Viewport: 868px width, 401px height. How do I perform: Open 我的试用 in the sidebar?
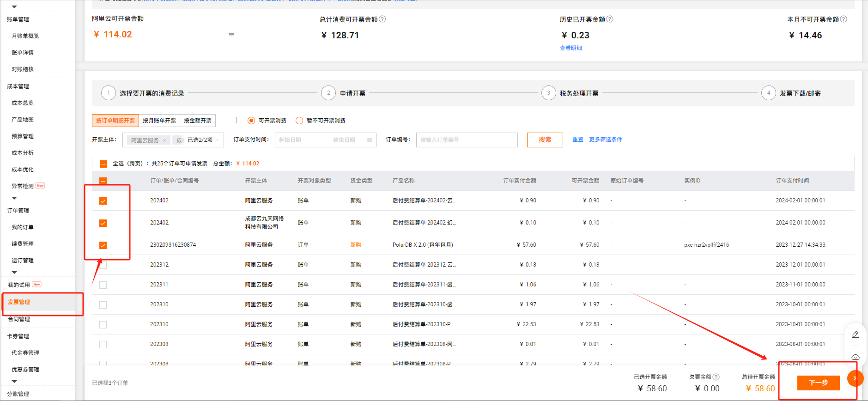[x=19, y=285]
